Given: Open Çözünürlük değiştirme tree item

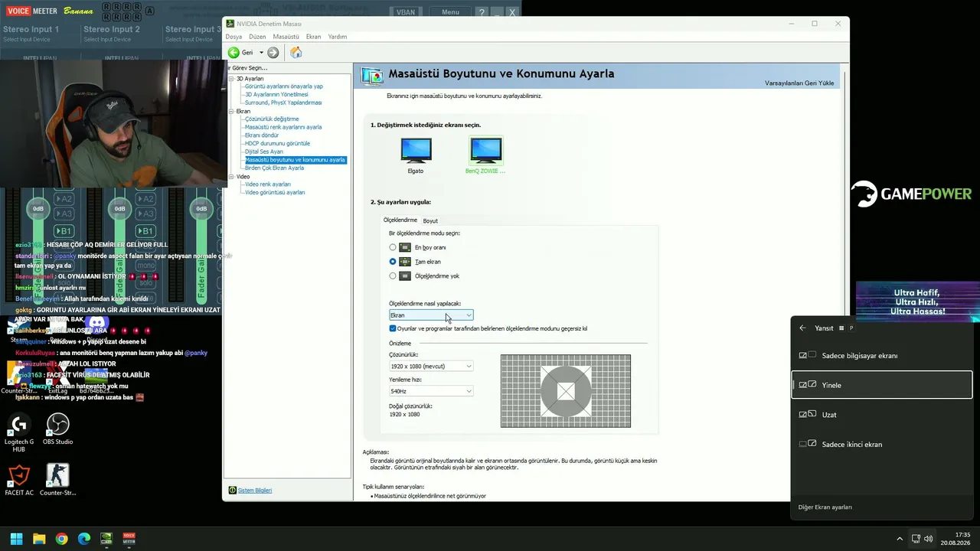Looking at the screenshot, I should [272, 119].
